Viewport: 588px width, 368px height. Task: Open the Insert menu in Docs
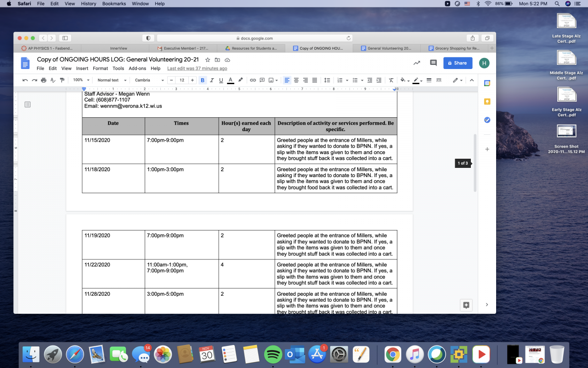[x=82, y=69]
